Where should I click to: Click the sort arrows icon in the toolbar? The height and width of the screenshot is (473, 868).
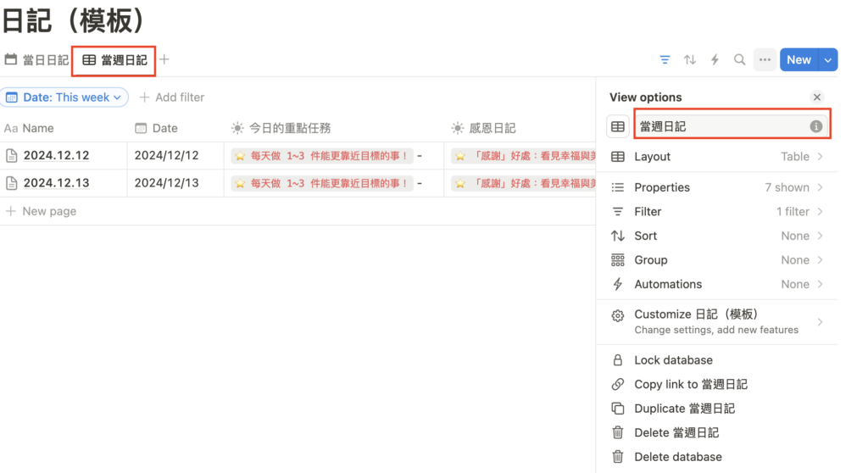point(690,60)
